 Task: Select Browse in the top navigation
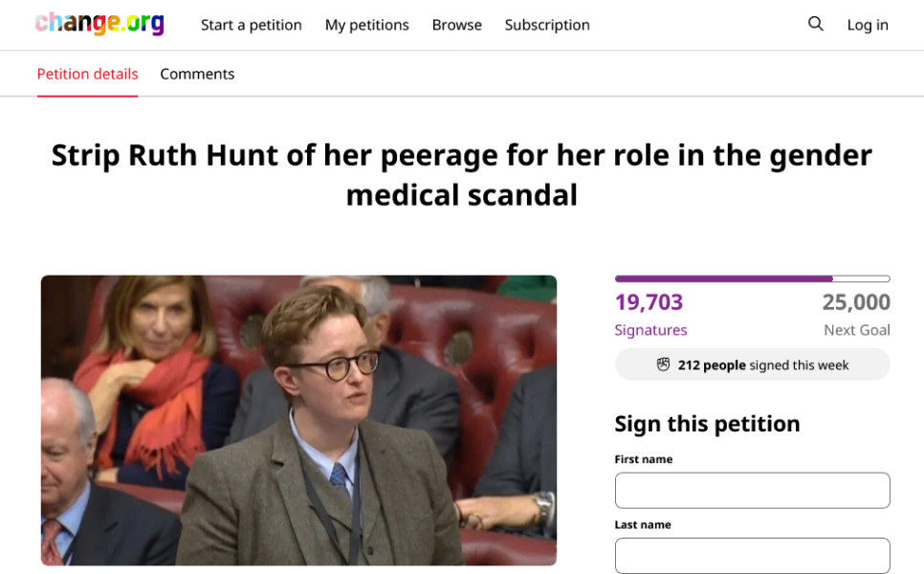click(x=456, y=25)
